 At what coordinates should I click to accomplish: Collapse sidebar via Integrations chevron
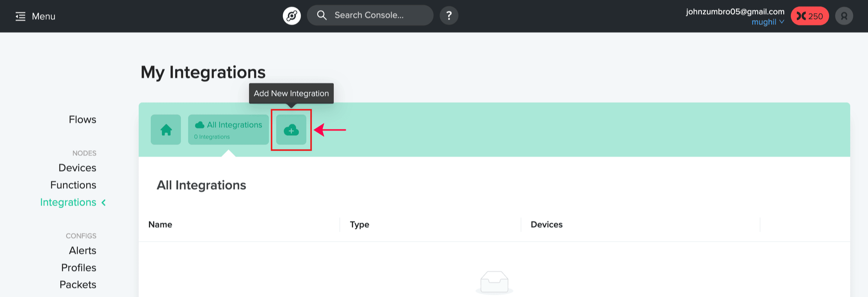104,203
